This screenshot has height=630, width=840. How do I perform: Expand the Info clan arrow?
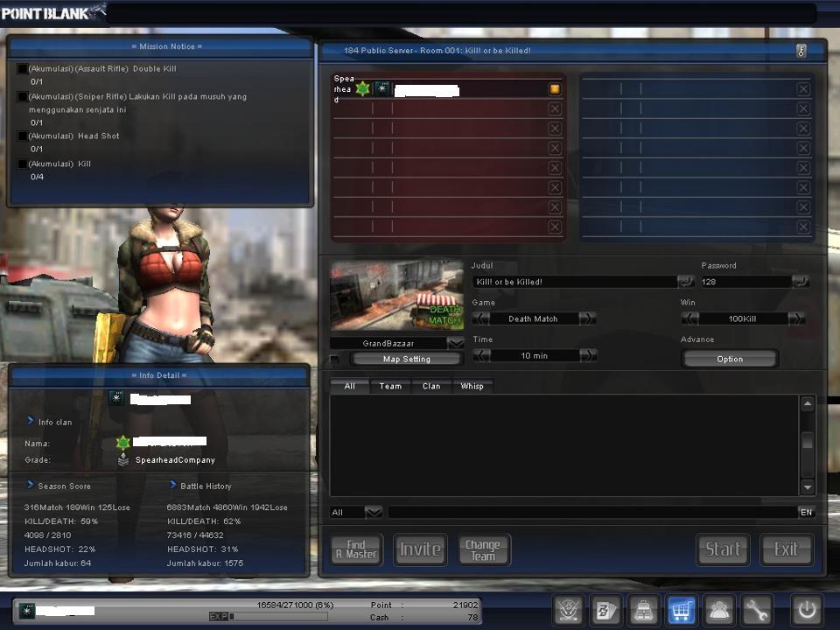click(x=31, y=421)
